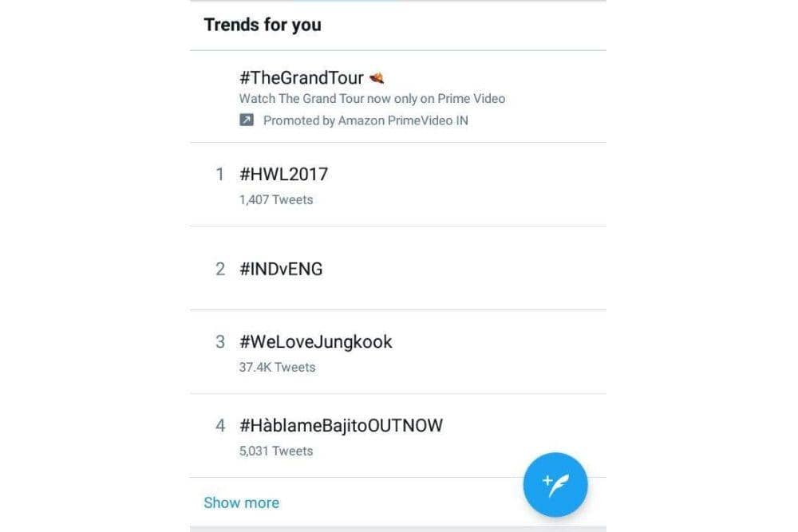The image size is (798, 532).
Task: Click rank number 2 in trends
Action: [x=220, y=269]
